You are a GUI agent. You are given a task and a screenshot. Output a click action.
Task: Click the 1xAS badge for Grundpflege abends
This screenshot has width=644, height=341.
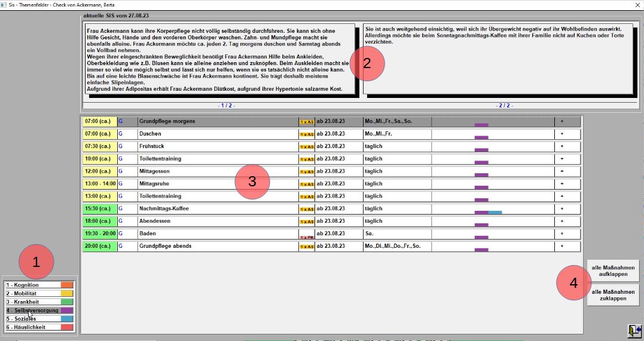coord(306,247)
